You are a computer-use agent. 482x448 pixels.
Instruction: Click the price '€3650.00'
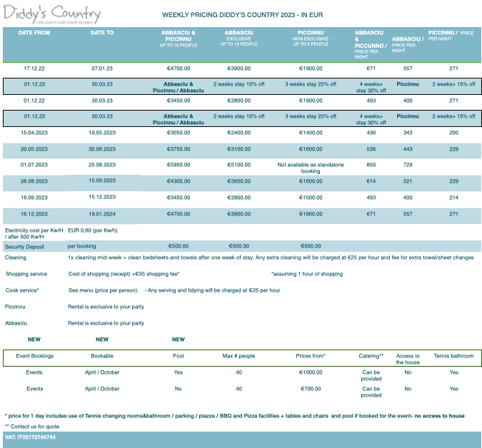(x=239, y=181)
